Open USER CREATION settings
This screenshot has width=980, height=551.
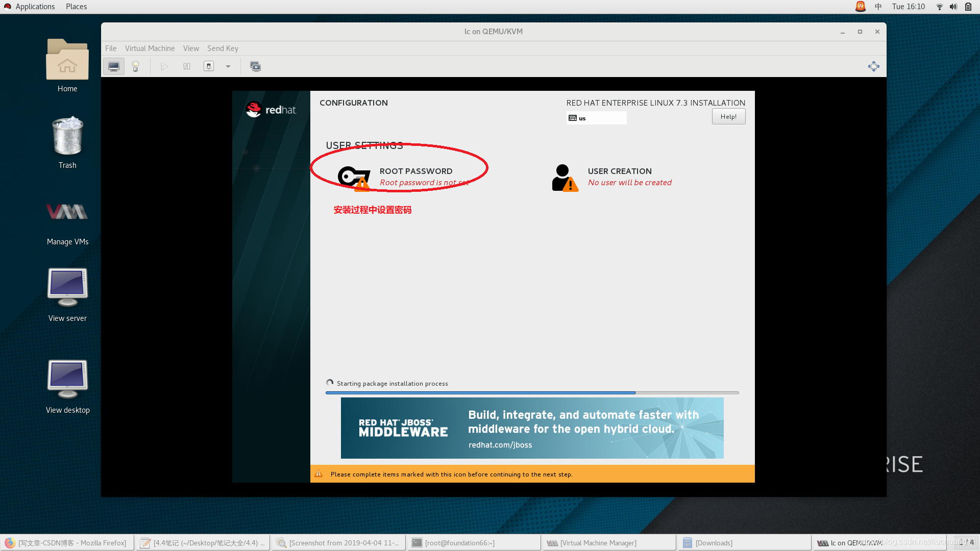point(612,177)
